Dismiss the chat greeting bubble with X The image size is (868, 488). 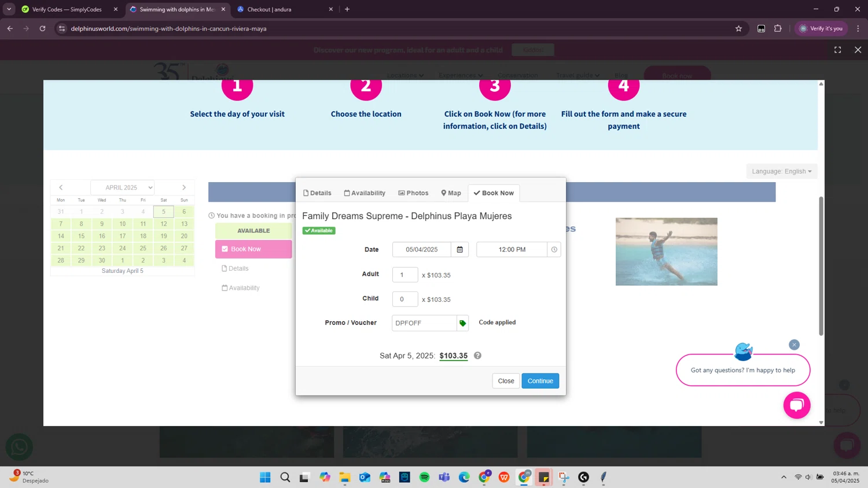pos(794,345)
